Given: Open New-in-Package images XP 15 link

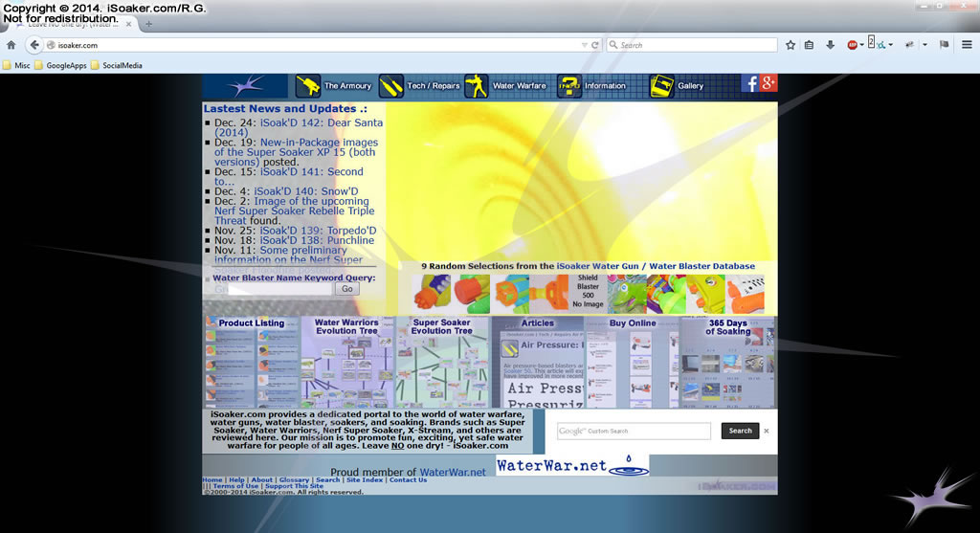Looking at the screenshot, I should [297, 152].
